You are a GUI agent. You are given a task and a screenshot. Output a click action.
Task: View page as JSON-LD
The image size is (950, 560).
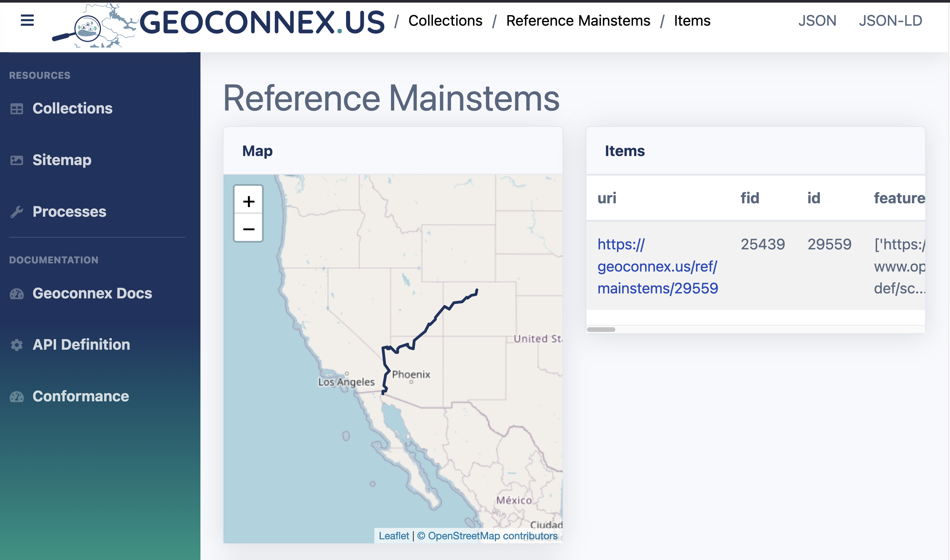click(x=890, y=20)
